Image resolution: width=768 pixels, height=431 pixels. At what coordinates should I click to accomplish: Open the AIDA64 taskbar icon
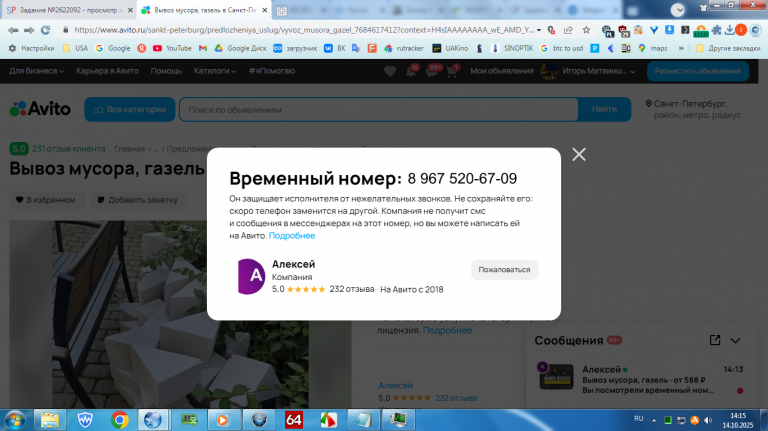click(x=293, y=420)
